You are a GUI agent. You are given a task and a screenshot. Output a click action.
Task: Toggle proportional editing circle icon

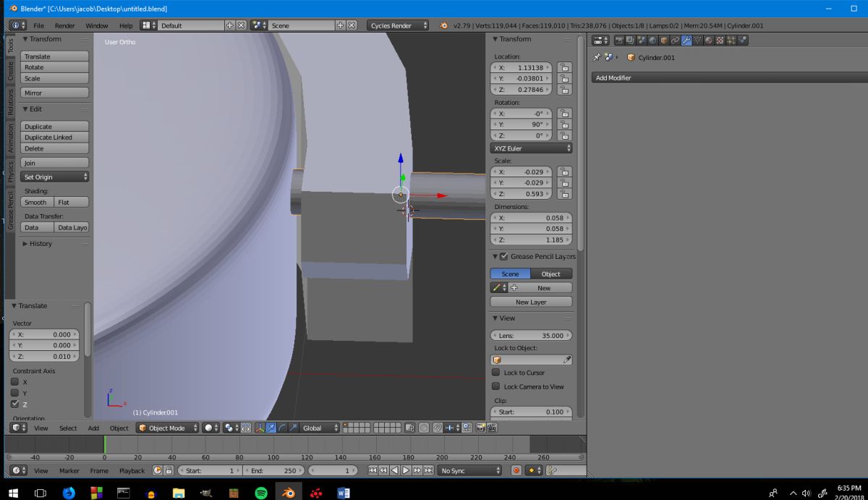[424, 428]
